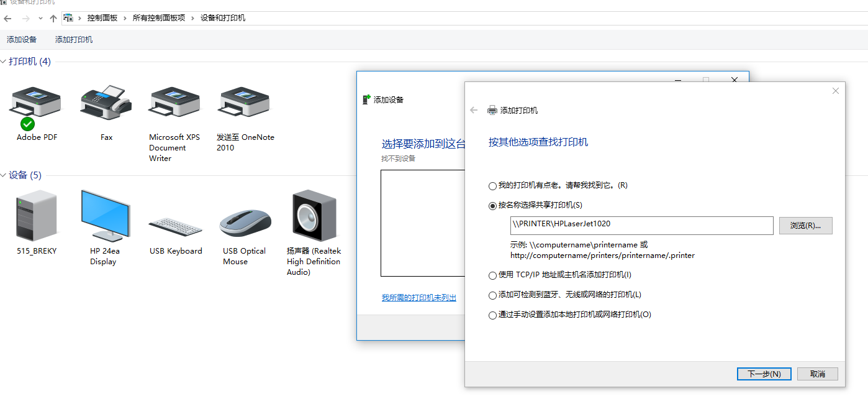Open 所有控制面板项 breadcrumb
Screen dimensions: 868x396
159,18
